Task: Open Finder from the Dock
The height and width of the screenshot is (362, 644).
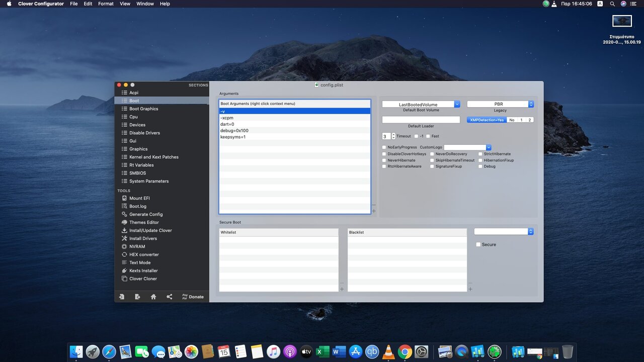Action: pos(76,351)
